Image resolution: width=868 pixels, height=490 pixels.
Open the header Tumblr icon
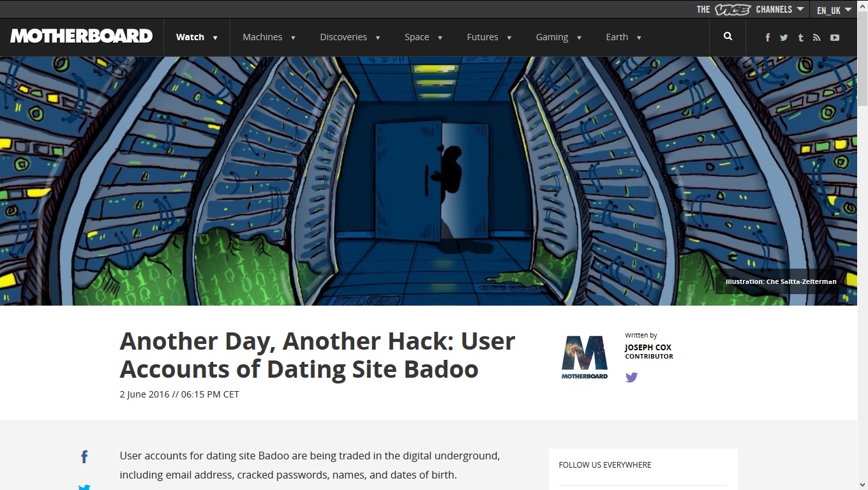tap(800, 38)
